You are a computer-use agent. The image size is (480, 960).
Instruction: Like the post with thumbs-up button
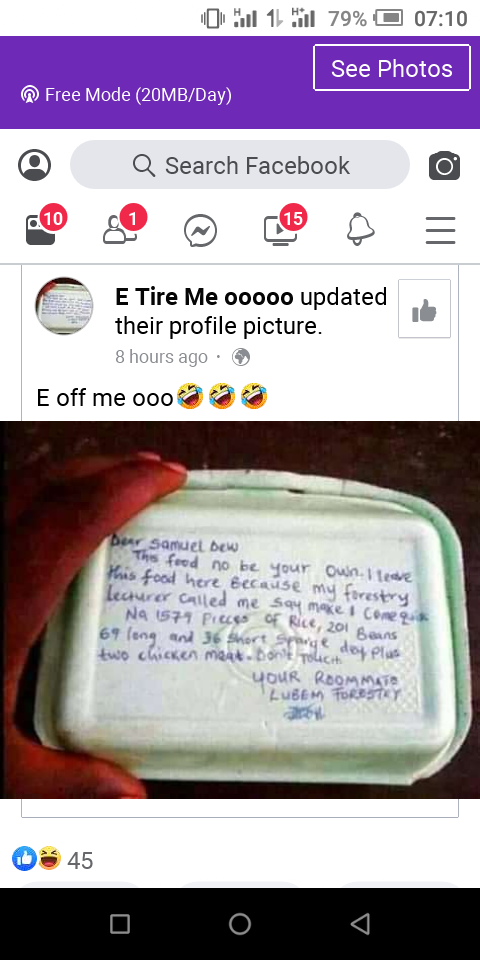tap(424, 309)
